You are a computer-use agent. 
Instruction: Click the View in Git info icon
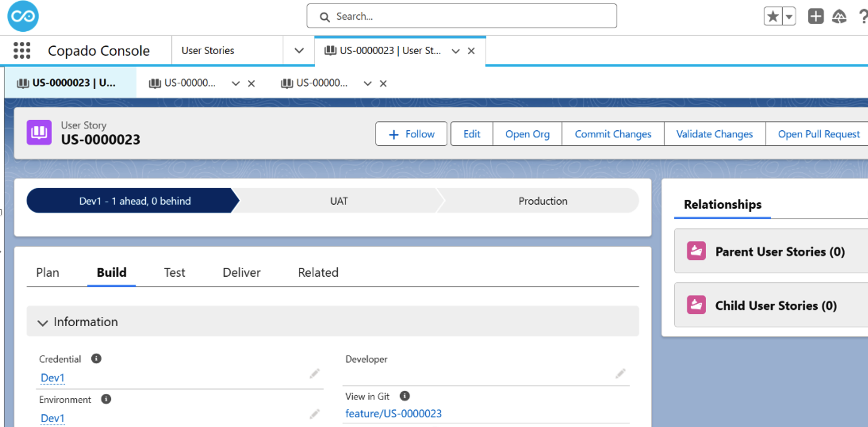coord(405,396)
